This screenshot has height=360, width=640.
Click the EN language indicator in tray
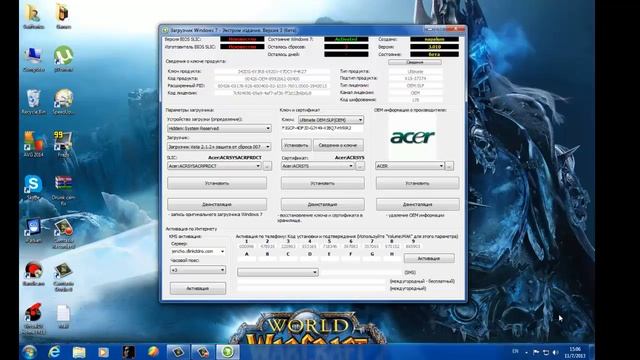coord(516,351)
